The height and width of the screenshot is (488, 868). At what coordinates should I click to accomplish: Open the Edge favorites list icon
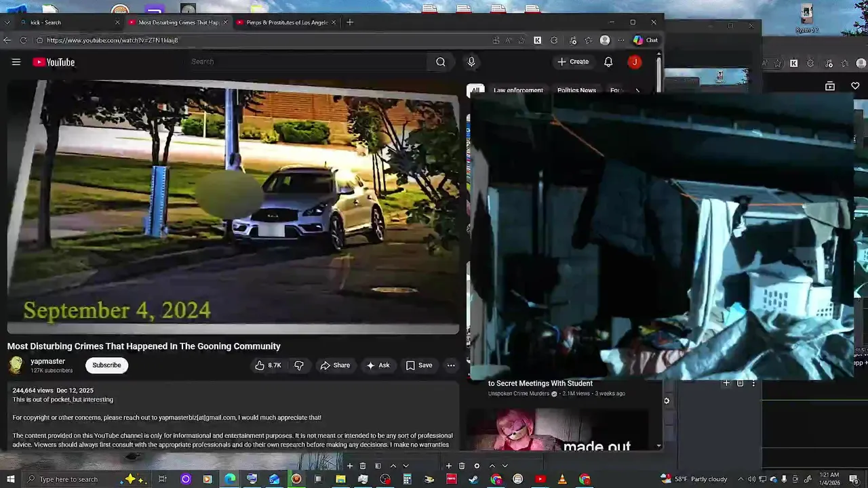pos(589,40)
